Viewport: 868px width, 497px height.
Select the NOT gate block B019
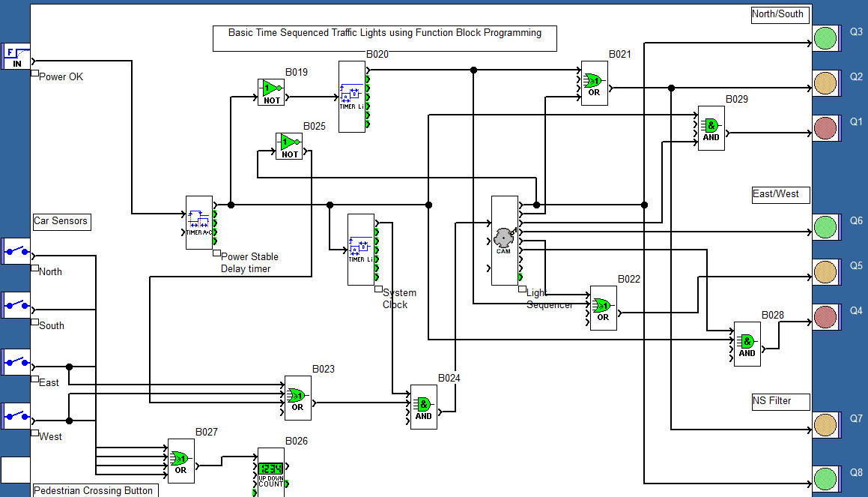(x=270, y=91)
